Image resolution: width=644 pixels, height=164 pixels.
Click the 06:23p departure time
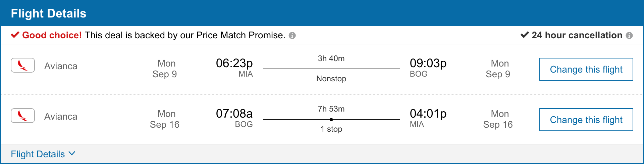point(234,63)
